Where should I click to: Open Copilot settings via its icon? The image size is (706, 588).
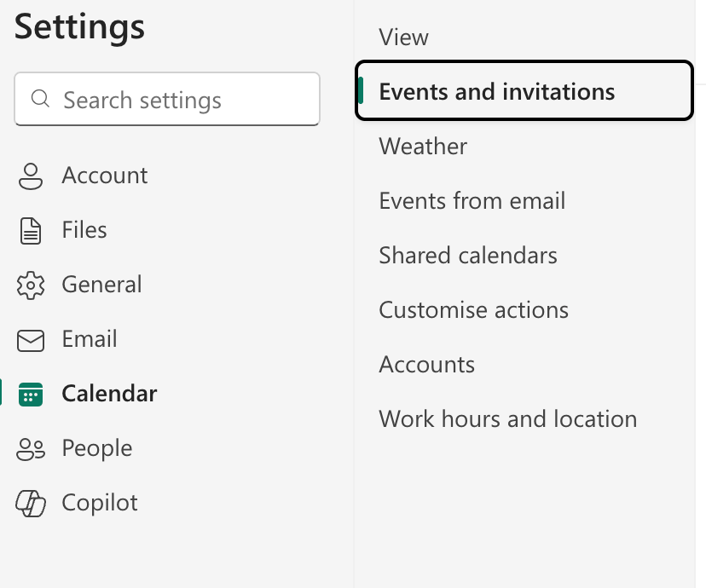pos(31,502)
